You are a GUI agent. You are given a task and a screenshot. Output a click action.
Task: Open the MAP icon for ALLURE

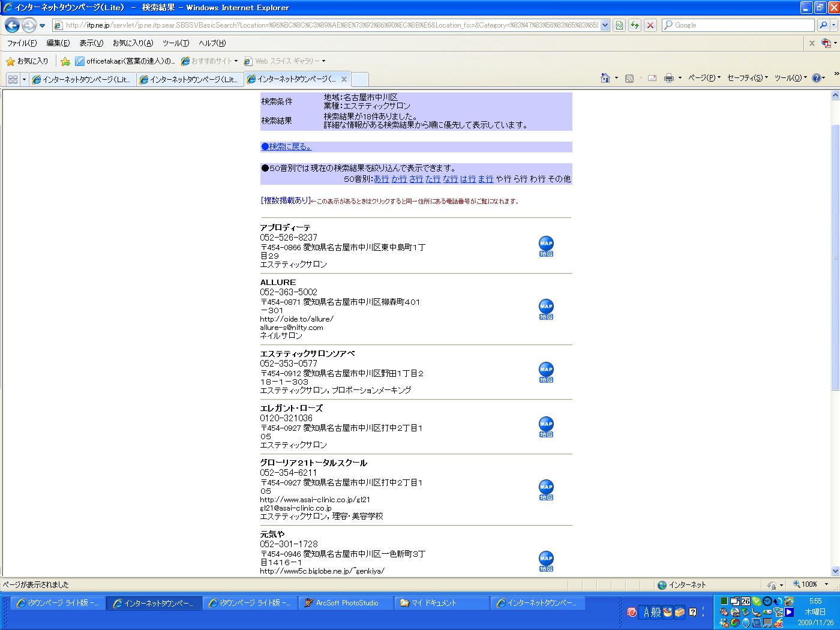[x=546, y=309]
